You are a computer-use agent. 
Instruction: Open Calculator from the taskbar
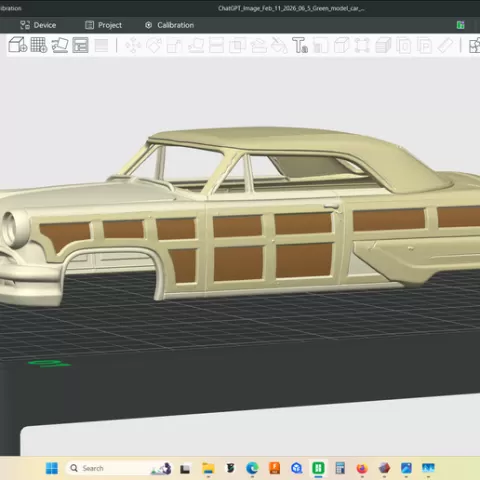(340, 468)
